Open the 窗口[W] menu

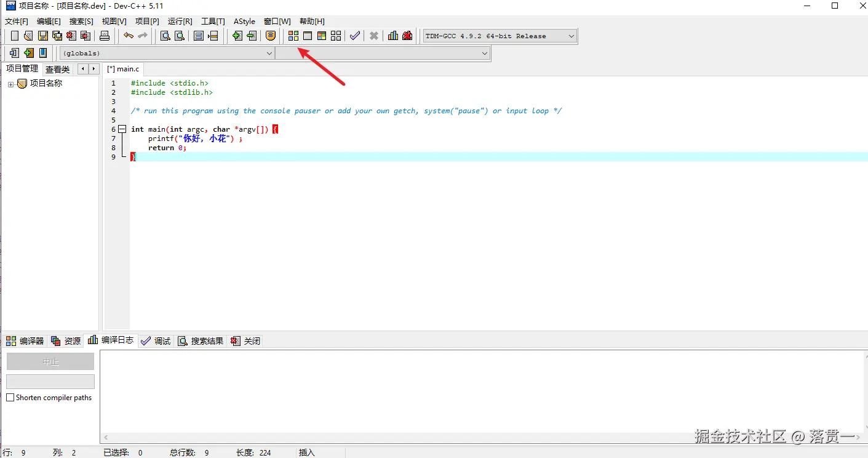277,21
